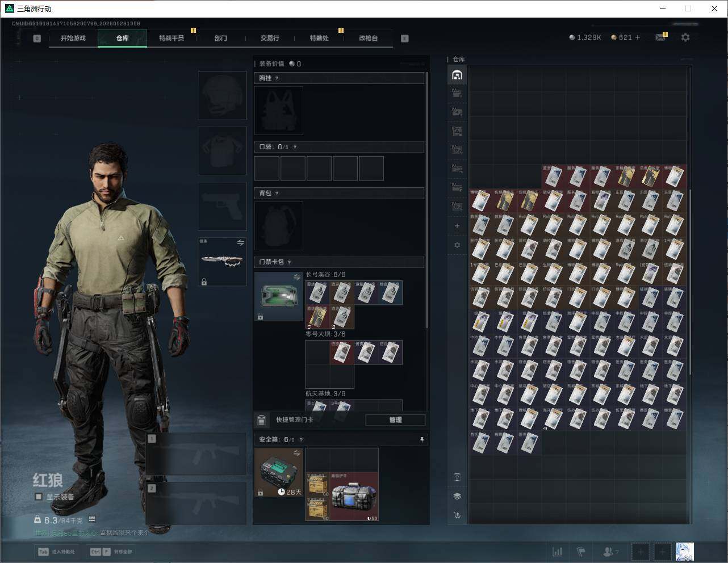Click the right navigation arrow after 改枪台
Viewport: 728px width, 563px height.
point(405,39)
